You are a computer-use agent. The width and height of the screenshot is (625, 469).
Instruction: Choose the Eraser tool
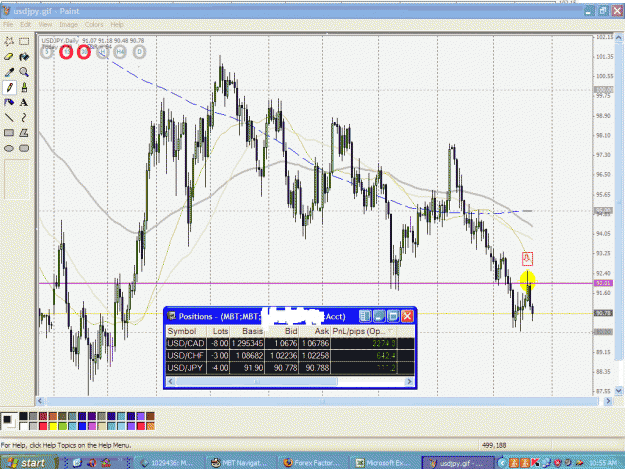9,57
